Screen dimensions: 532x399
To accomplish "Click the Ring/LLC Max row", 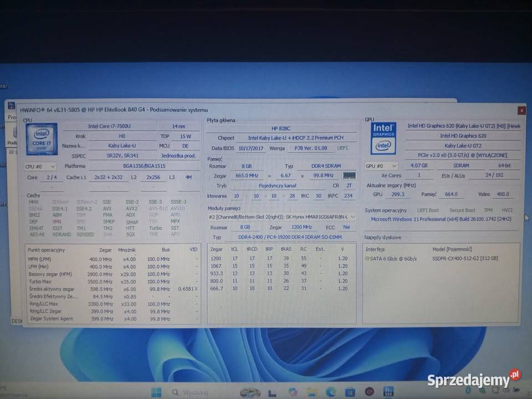I will (112, 304).
